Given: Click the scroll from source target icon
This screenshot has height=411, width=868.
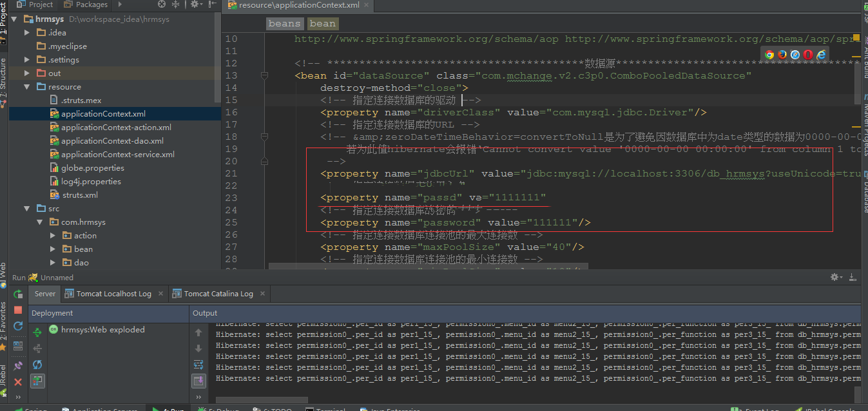Looking at the screenshot, I should pos(163,5).
